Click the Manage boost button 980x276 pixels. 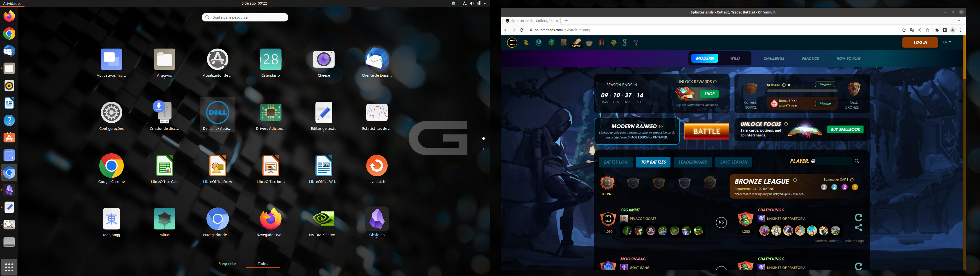click(825, 103)
